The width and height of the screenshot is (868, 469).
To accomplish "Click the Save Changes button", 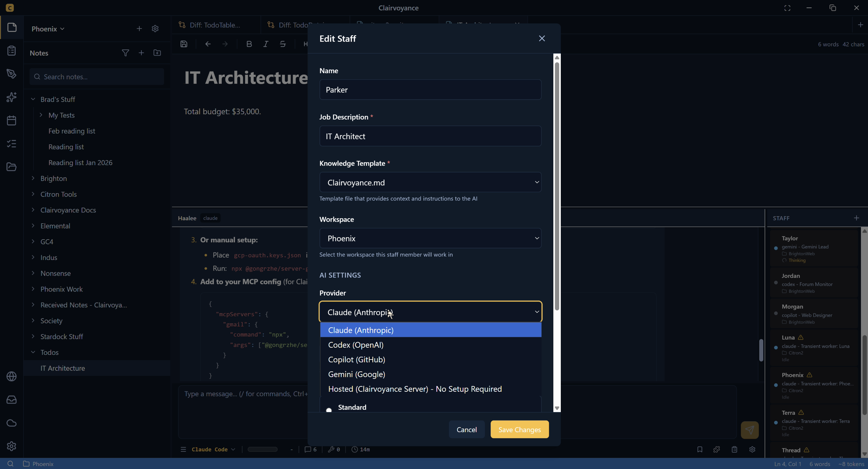I will [x=519, y=429].
